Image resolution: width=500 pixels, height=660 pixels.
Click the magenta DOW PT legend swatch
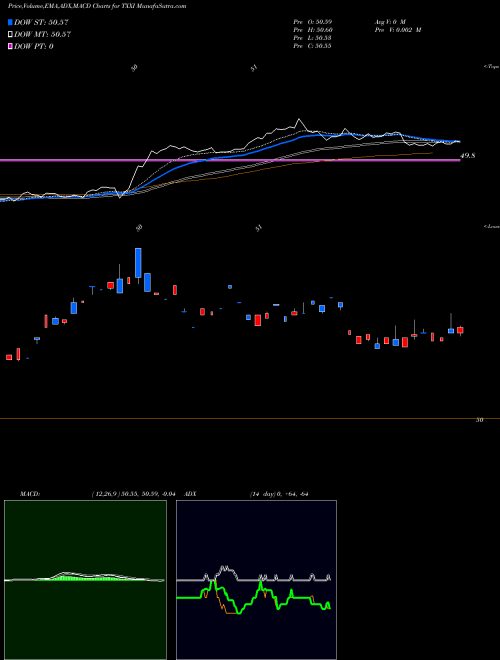click(x=11, y=46)
